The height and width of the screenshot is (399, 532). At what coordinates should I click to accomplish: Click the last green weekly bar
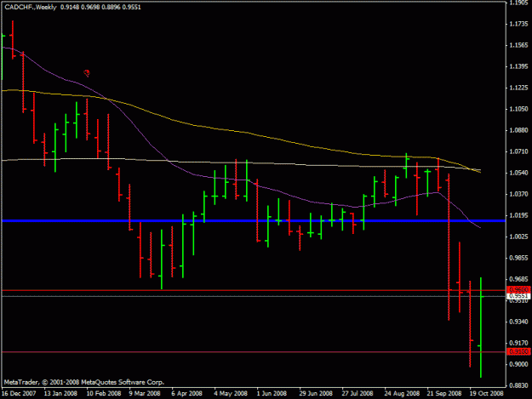(x=481, y=328)
